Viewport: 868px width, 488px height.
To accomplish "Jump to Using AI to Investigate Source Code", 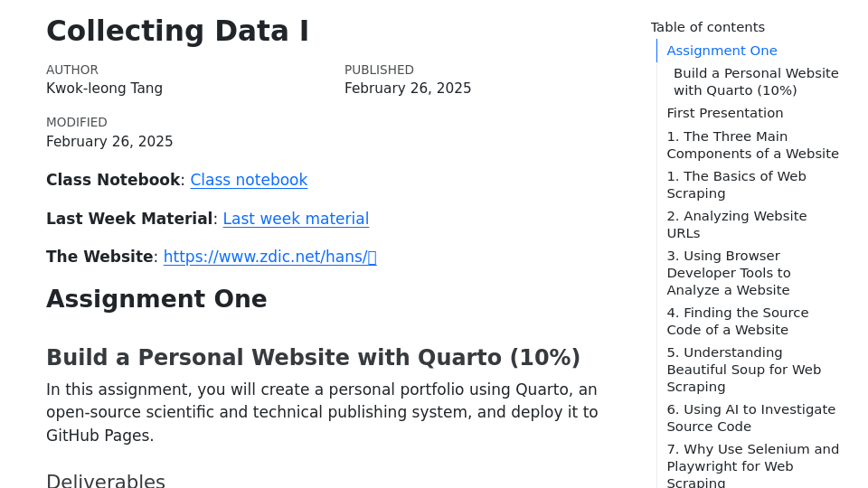I will 750,418.
